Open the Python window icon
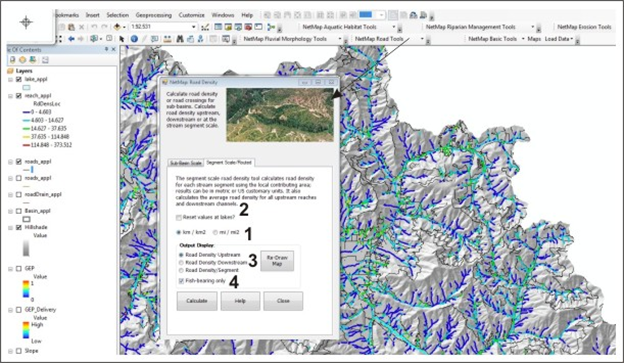This screenshot has height=363, width=624. coord(258,27)
